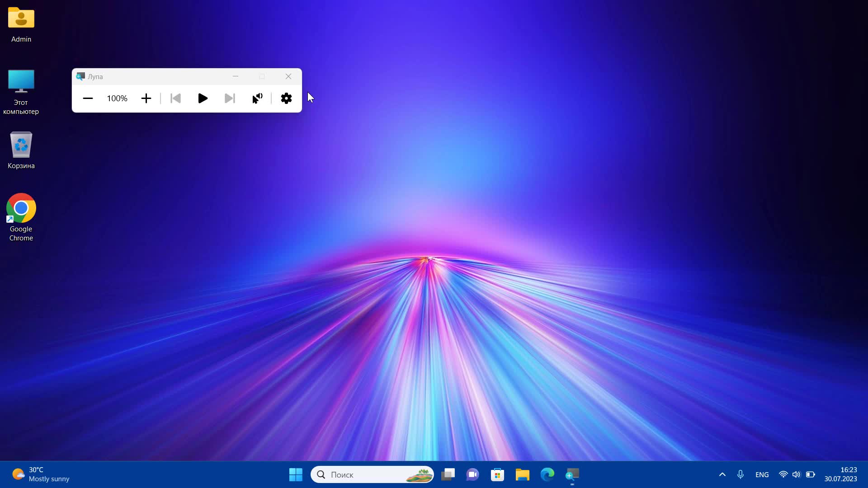Viewport: 868px width, 488px height.
Task: Select Лупа title bar menu
Action: (x=80, y=76)
